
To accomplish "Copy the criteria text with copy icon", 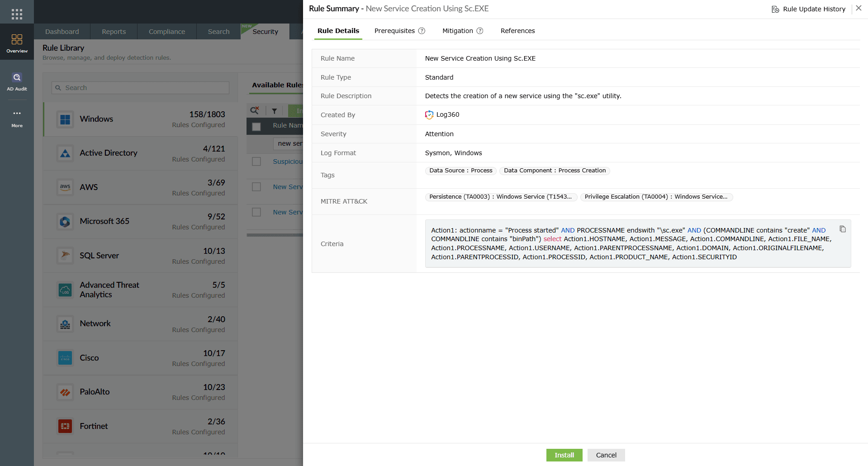I will click(842, 229).
